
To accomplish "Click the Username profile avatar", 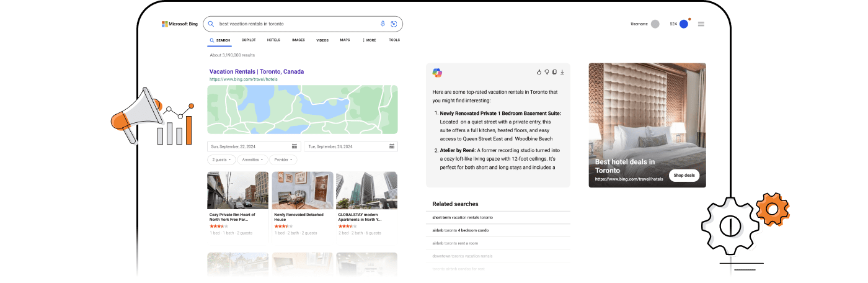I will [x=655, y=24].
